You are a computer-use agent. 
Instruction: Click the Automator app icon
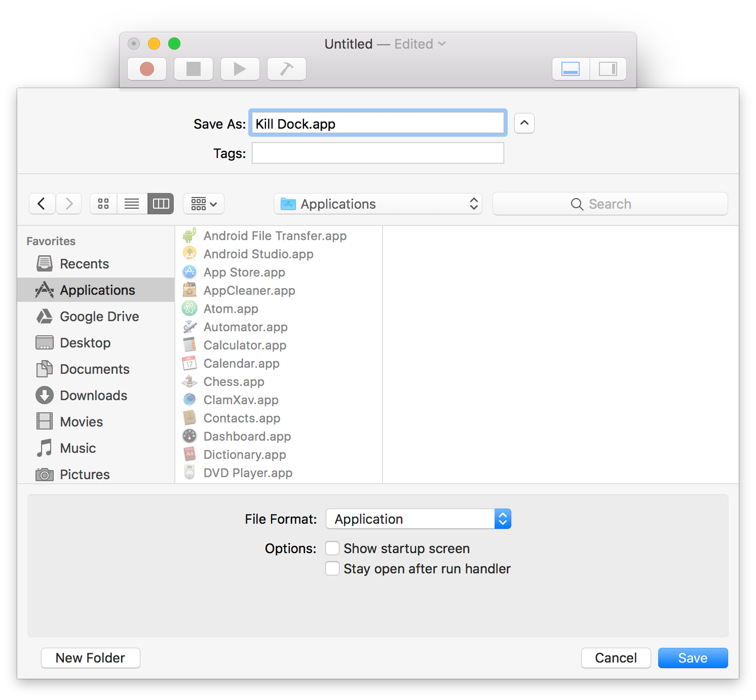(x=190, y=327)
